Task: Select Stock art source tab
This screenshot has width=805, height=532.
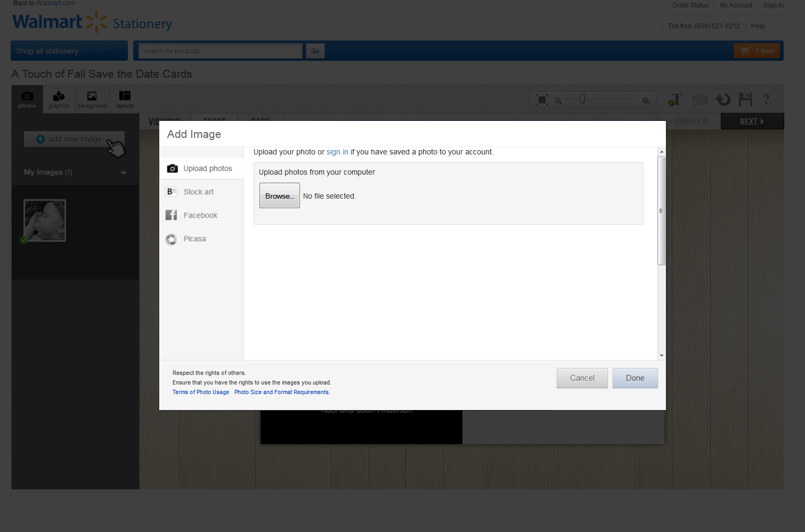Action: tap(198, 192)
